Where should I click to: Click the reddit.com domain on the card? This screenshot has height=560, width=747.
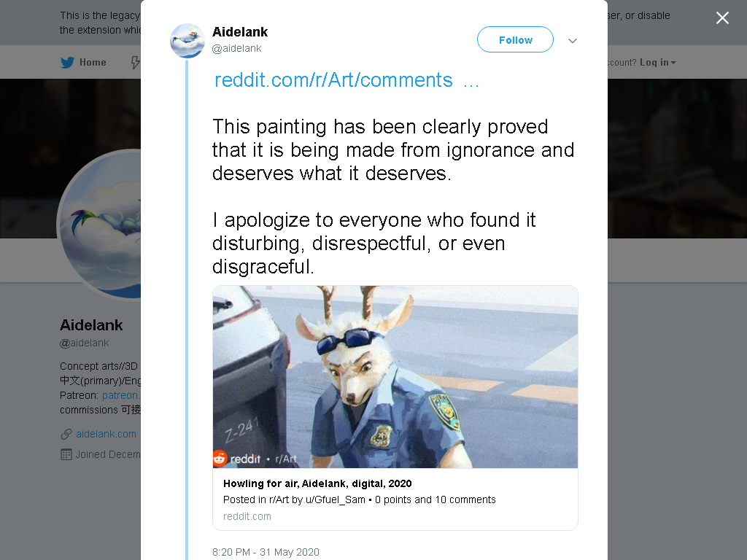click(x=247, y=516)
